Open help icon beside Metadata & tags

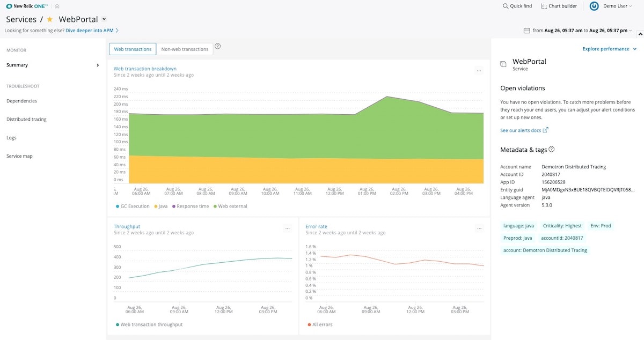[x=552, y=150]
